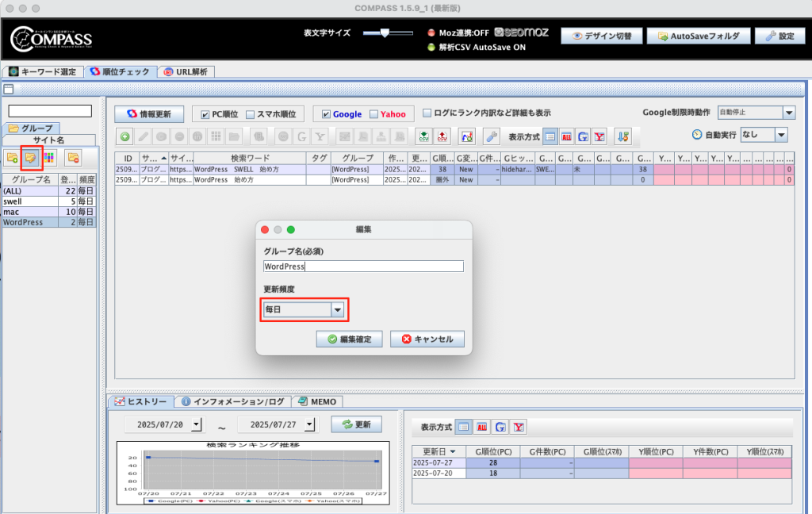
Task: Click the キャンセル button in dialog
Action: 427,339
